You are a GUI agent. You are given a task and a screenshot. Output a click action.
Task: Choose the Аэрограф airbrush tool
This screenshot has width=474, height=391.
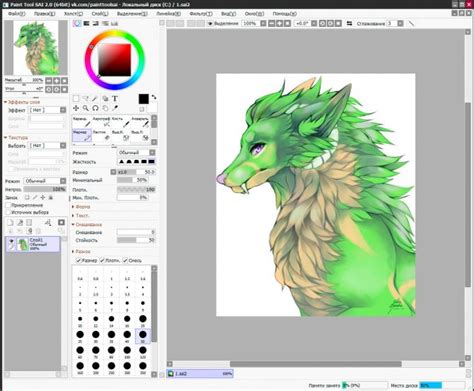tap(102, 122)
